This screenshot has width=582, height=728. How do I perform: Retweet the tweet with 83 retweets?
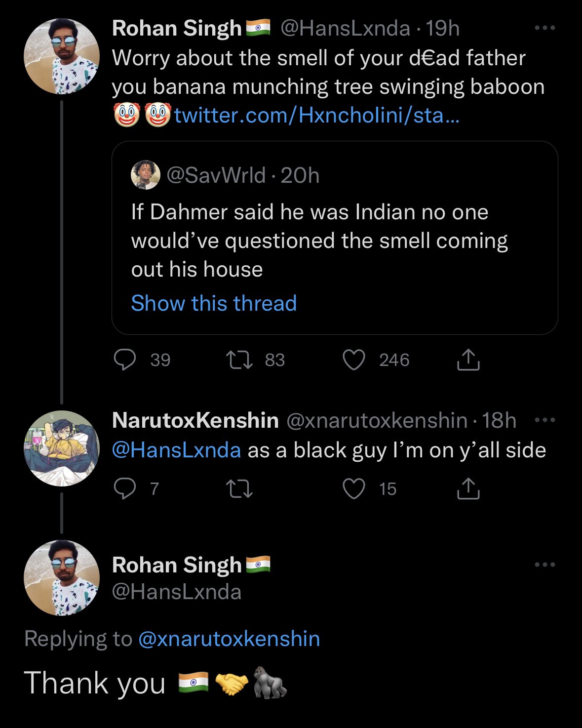[x=239, y=360]
